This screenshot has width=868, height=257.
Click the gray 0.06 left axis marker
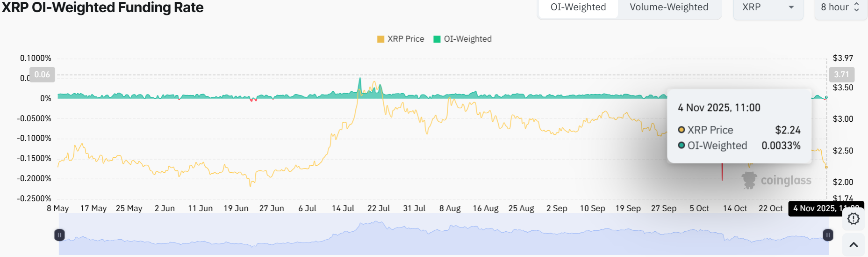pyautogui.click(x=42, y=74)
